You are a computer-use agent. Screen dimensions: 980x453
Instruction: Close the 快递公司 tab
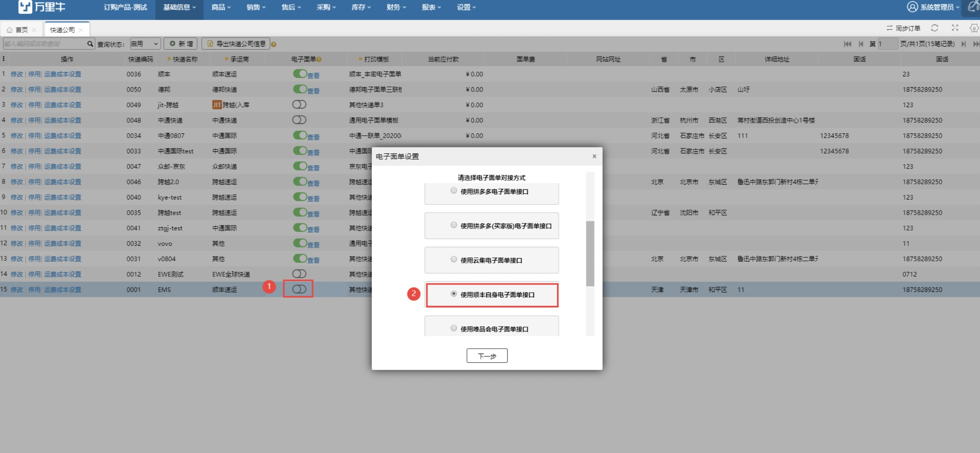81,30
